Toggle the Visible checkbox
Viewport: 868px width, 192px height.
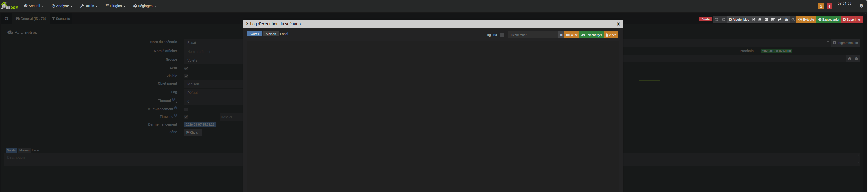(x=186, y=76)
